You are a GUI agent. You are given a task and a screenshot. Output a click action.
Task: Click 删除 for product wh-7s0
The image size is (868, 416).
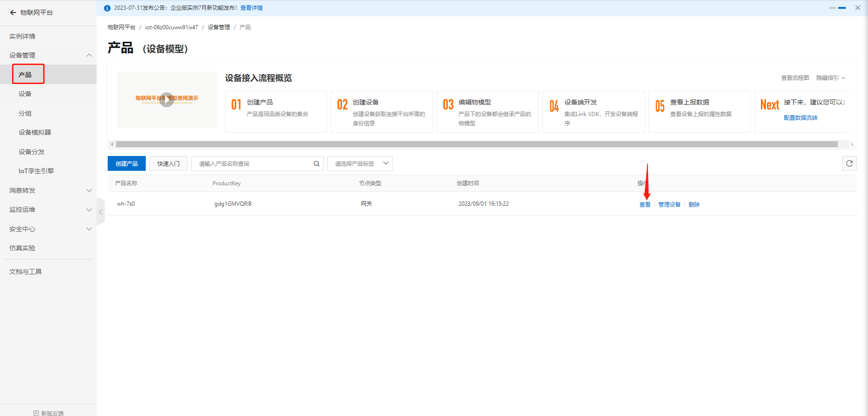click(694, 205)
